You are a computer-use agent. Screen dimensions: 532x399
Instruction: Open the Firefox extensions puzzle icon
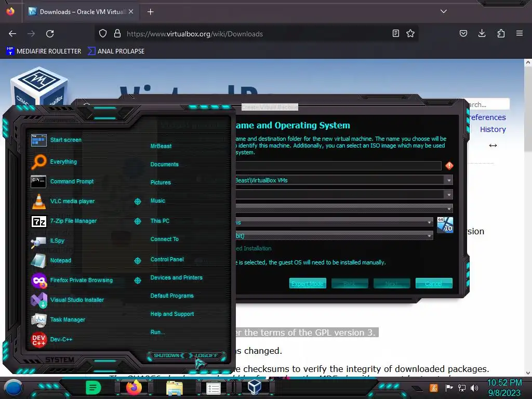coord(501,33)
